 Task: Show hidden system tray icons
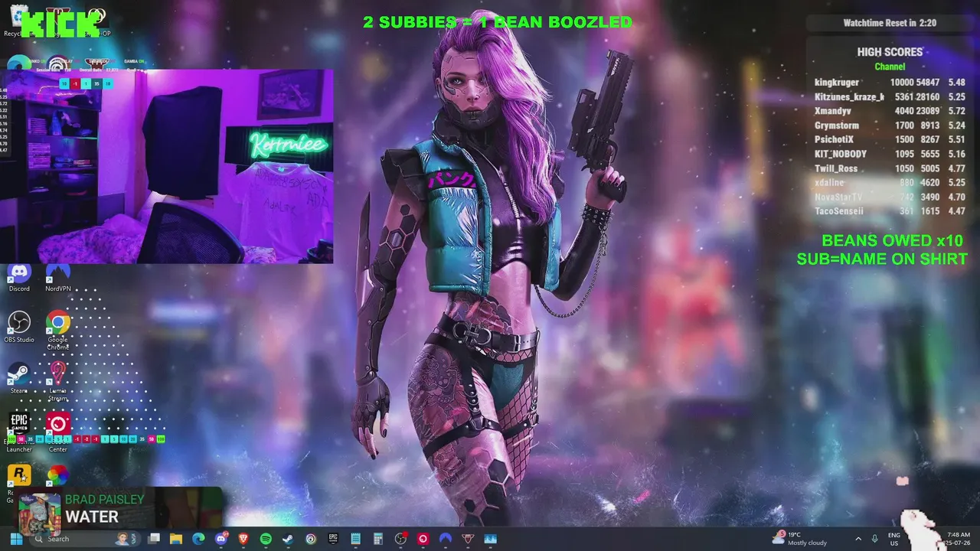click(857, 539)
